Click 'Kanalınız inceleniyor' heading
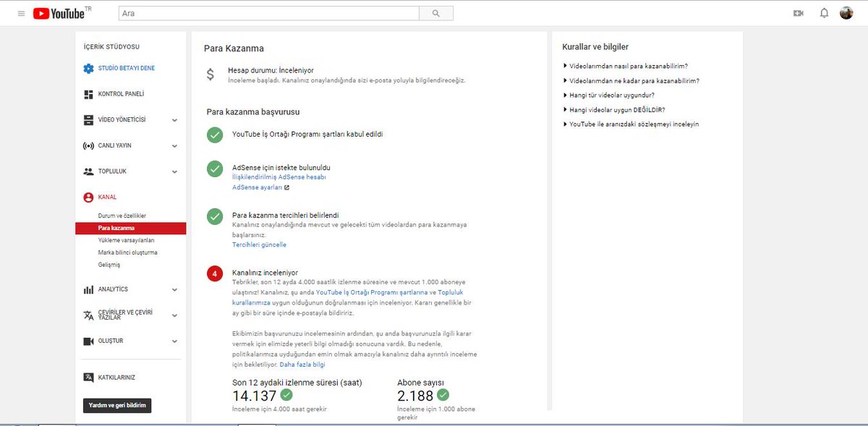868x426 pixels. pos(265,273)
